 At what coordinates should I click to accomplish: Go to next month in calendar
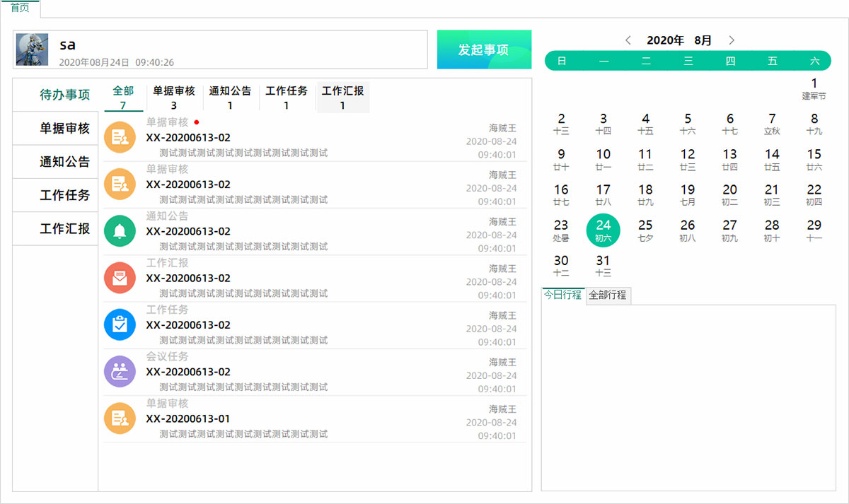point(732,40)
